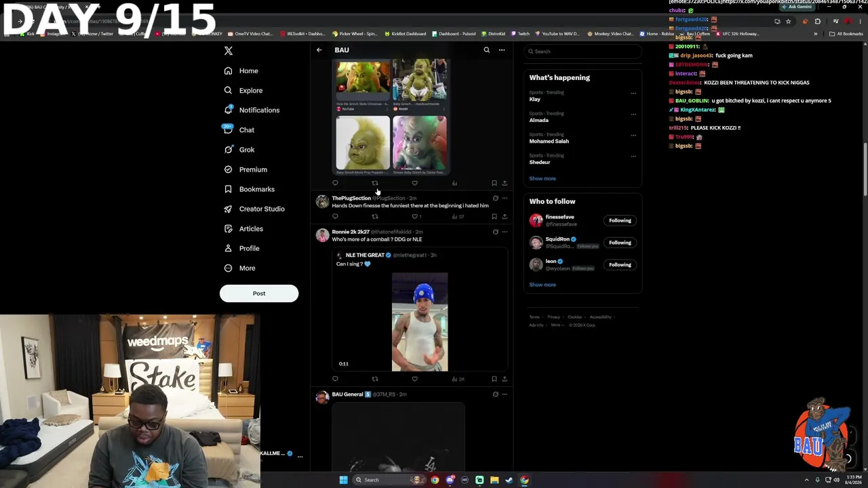
Task: Show more trends in What's happening
Action: pos(542,179)
